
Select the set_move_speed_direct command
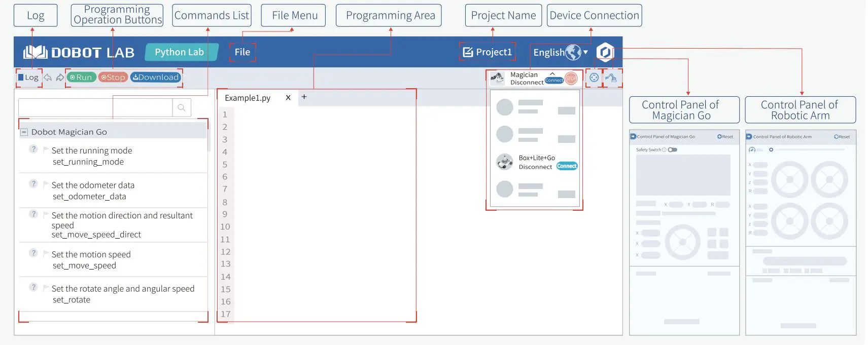pos(96,235)
